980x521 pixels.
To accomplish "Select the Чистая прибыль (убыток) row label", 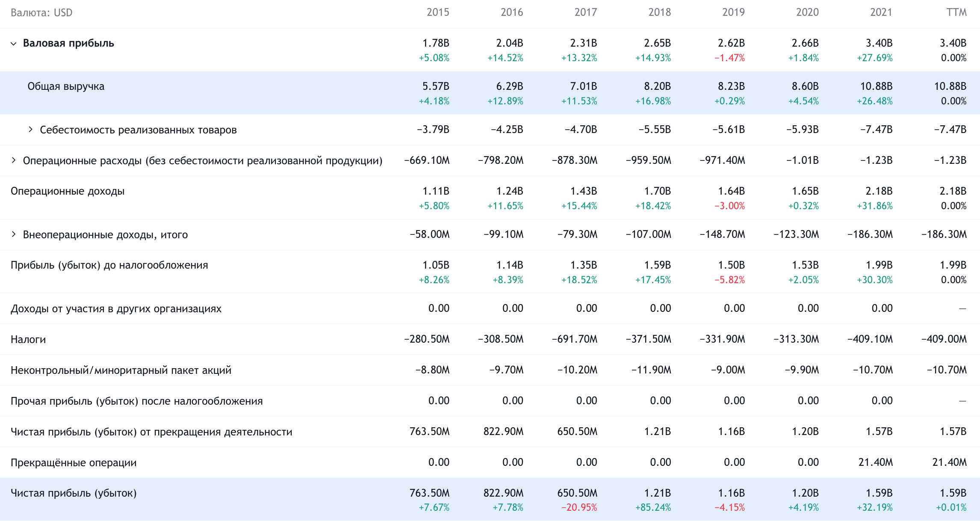I will pyautogui.click(x=74, y=493).
